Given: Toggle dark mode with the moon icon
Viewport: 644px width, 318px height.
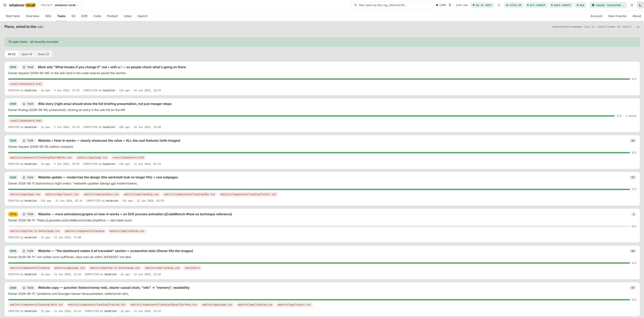Looking at the screenshot, I should click(640, 5).
